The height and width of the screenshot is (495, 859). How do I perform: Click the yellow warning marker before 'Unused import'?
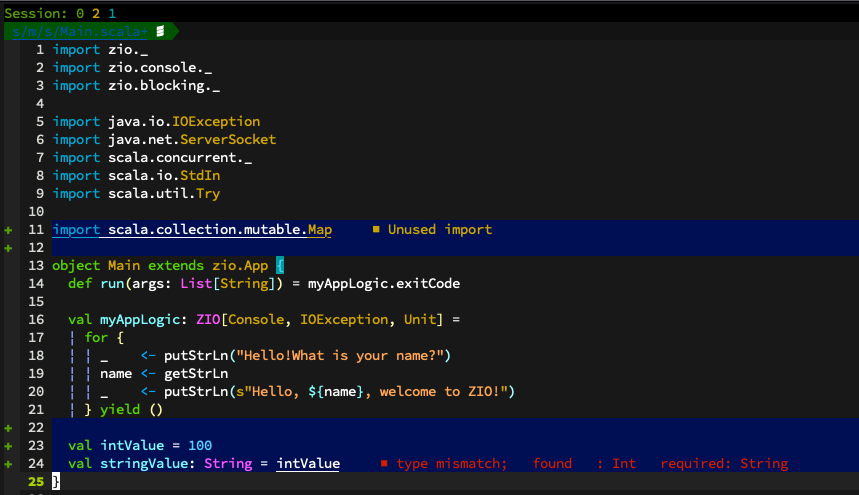pos(376,229)
